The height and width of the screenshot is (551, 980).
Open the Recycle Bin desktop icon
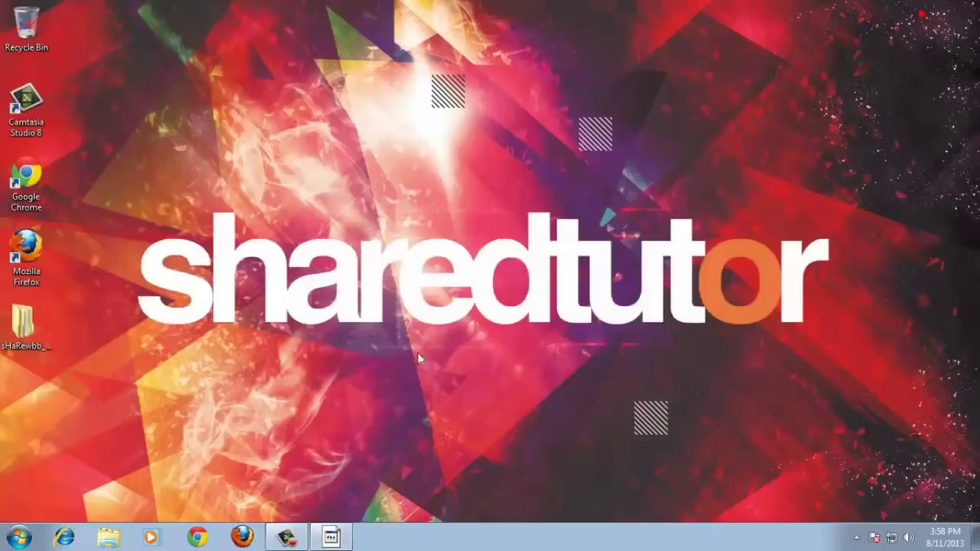click(26, 29)
